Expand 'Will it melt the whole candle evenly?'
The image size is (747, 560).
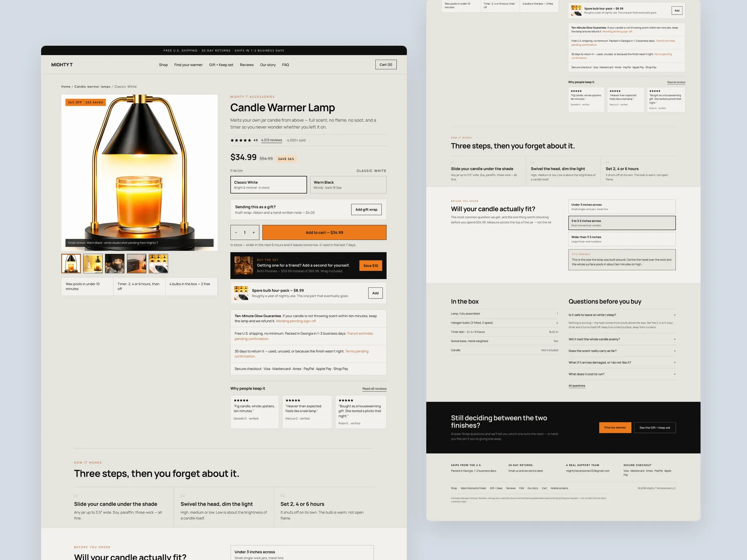tap(622, 339)
